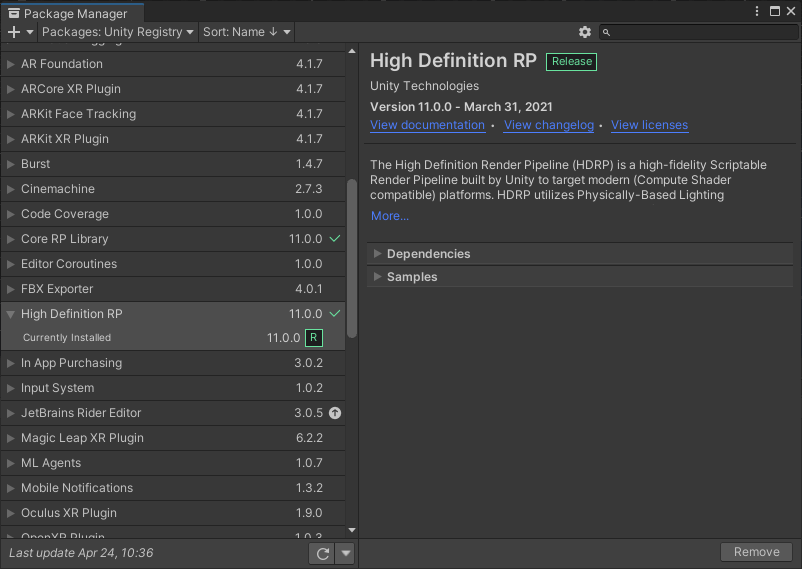Maximize the Package Manager window
Image resolution: width=802 pixels, height=569 pixels.
775,11
